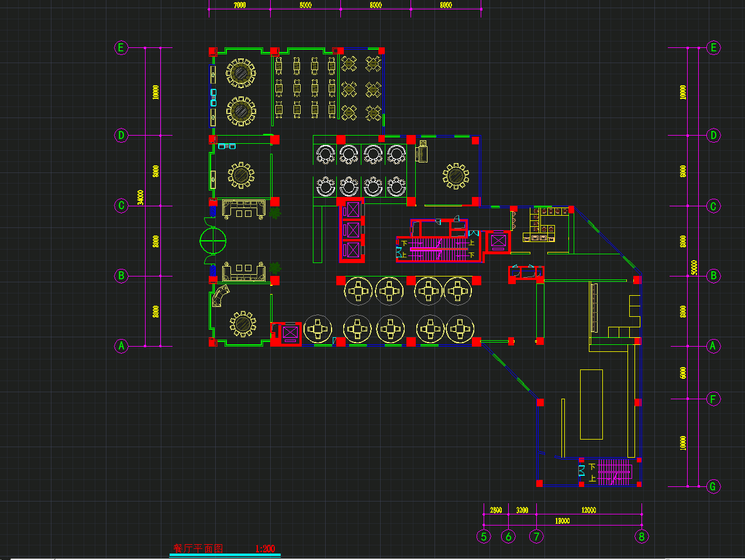
Task: Select axis bubble G
Action: coord(713,486)
